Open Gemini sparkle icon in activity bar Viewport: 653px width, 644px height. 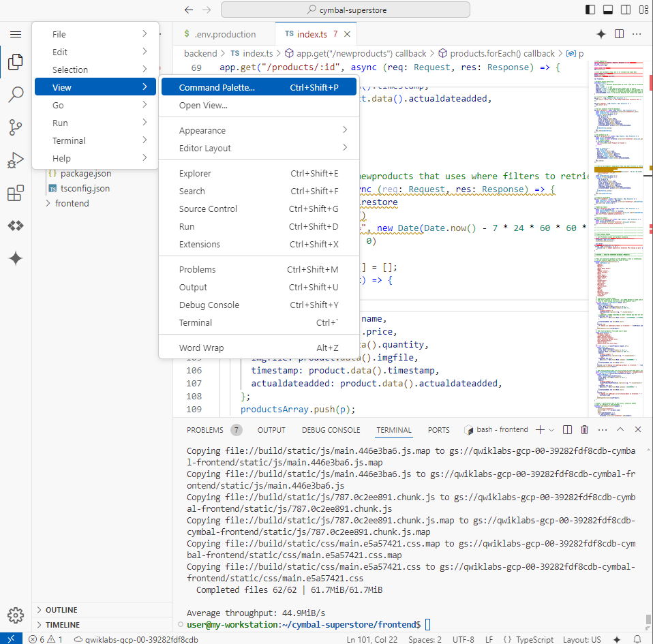16,258
